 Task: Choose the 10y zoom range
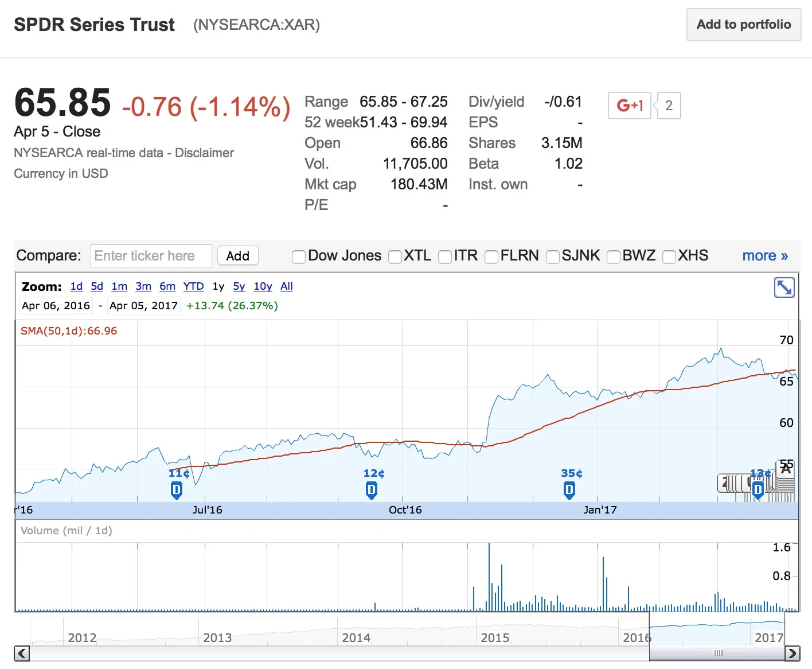tap(263, 286)
